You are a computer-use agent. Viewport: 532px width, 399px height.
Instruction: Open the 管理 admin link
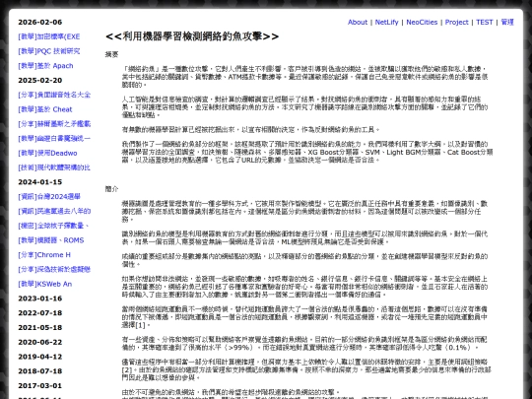(x=507, y=22)
